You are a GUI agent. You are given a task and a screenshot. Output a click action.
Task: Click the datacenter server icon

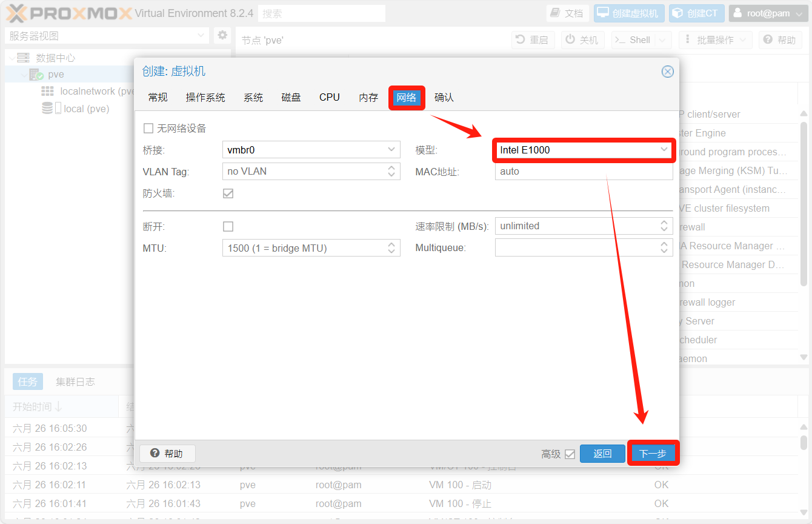(x=23, y=58)
